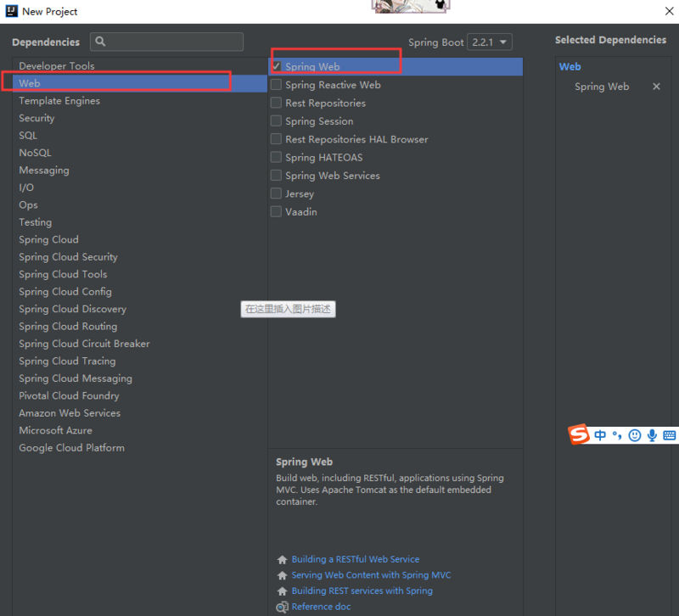679x616 pixels.
Task: Select Spring Cloud Security category
Action: point(140,257)
